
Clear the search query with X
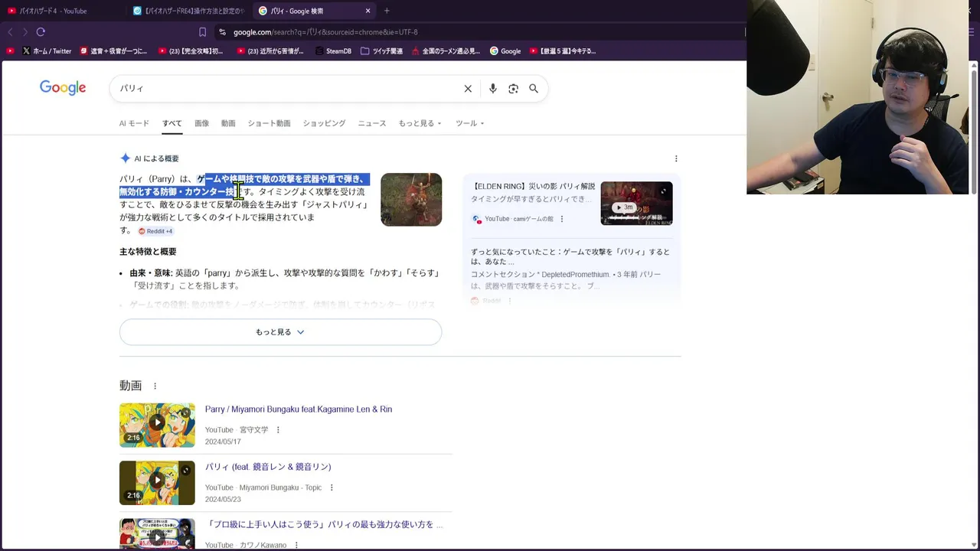(x=468, y=89)
